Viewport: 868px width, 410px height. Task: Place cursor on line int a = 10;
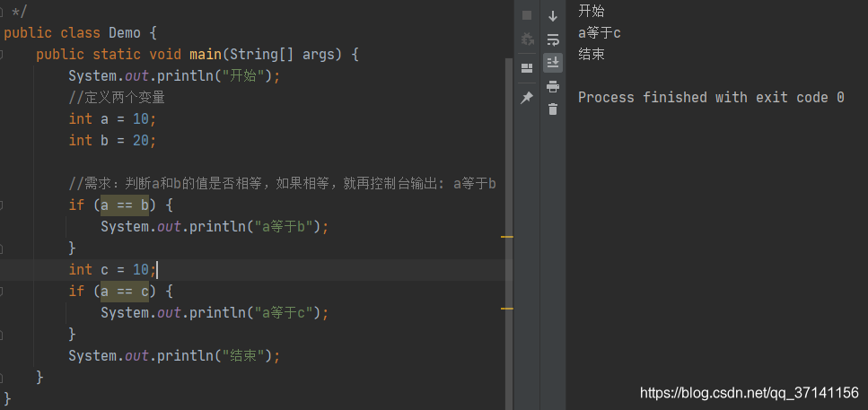tap(112, 119)
